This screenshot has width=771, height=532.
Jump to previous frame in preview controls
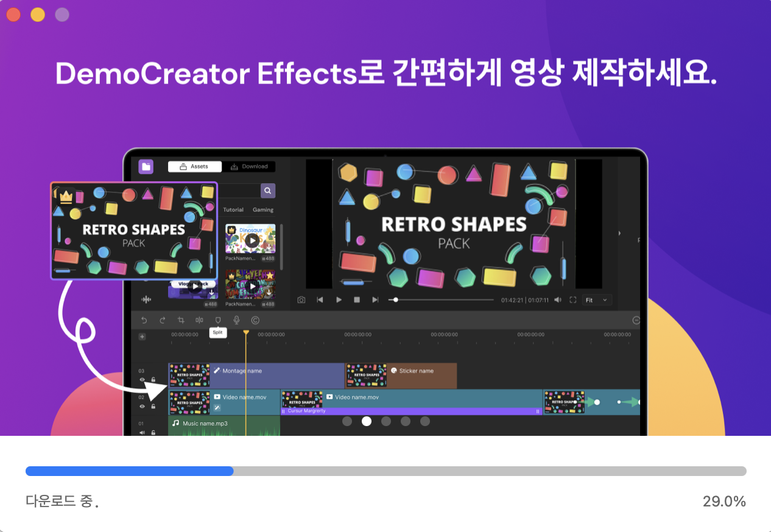(320, 300)
